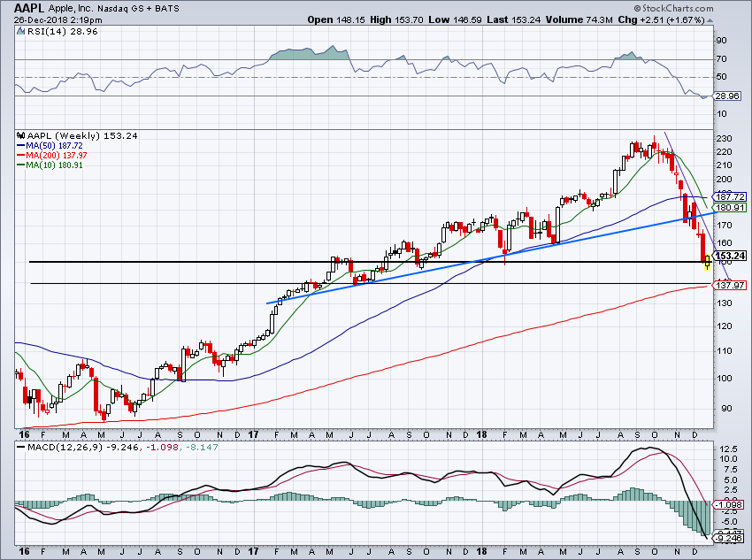Click the RSI icon beside RSI(14)
The height and width of the screenshot is (560, 752).
tap(20, 32)
